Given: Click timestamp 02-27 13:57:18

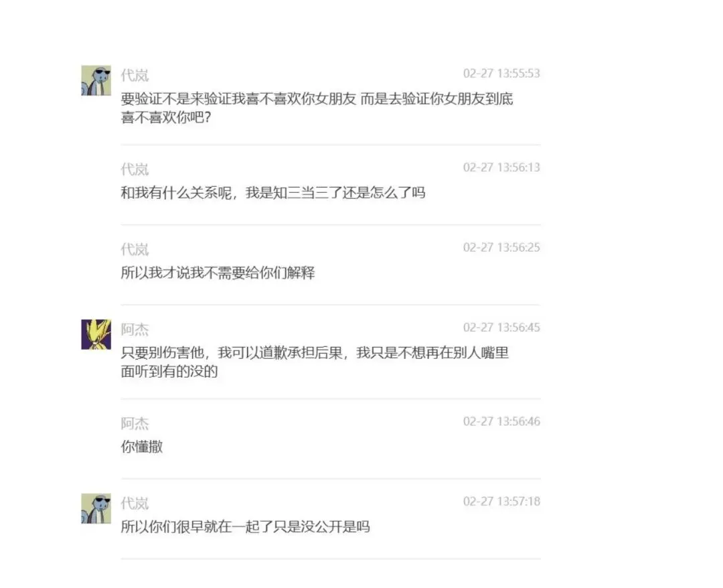Looking at the screenshot, I should coord(501,502).
